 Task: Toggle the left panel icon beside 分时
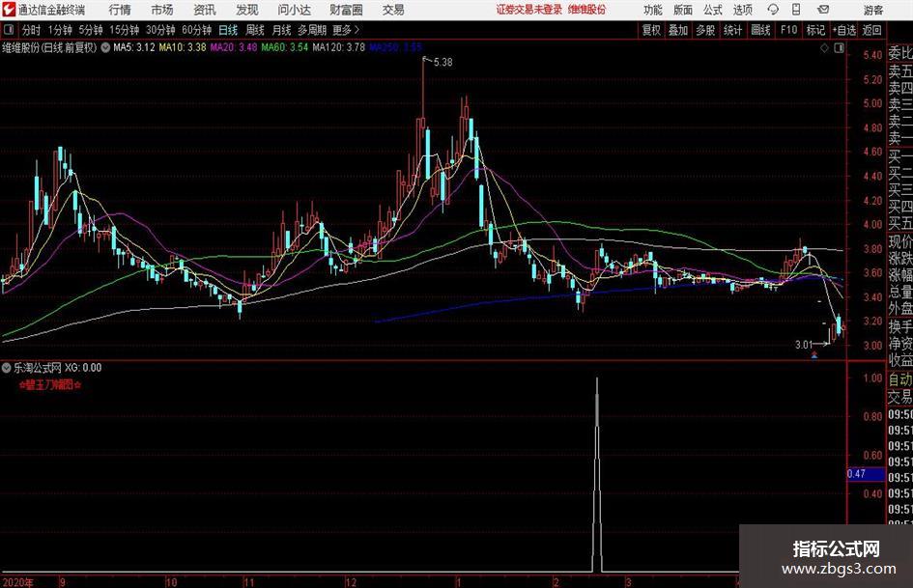9,30
